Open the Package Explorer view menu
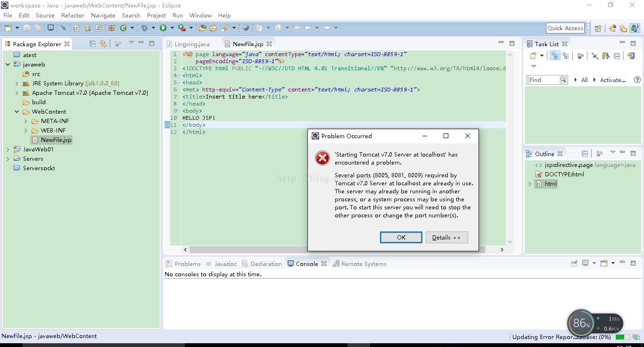 132,43
